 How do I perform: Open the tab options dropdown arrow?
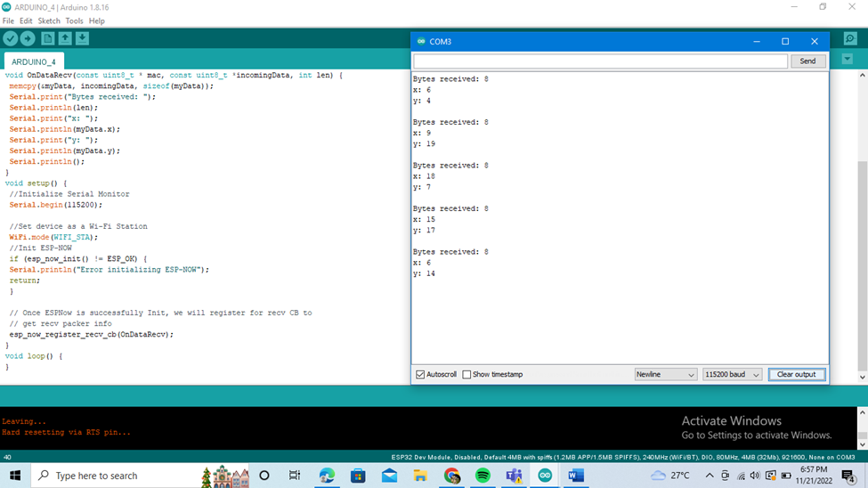[x=847, y=59]
